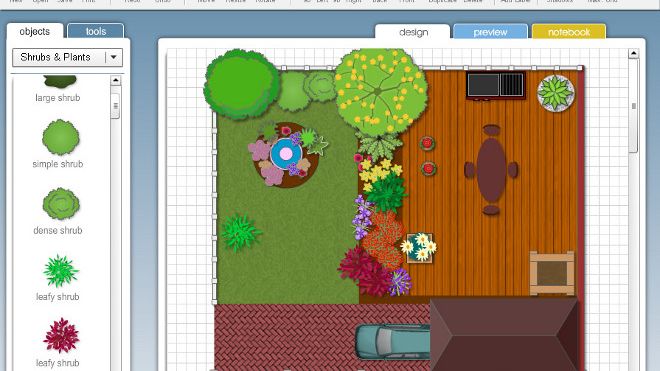
Task: Select the brown house roof
Action: click(505, 334)
